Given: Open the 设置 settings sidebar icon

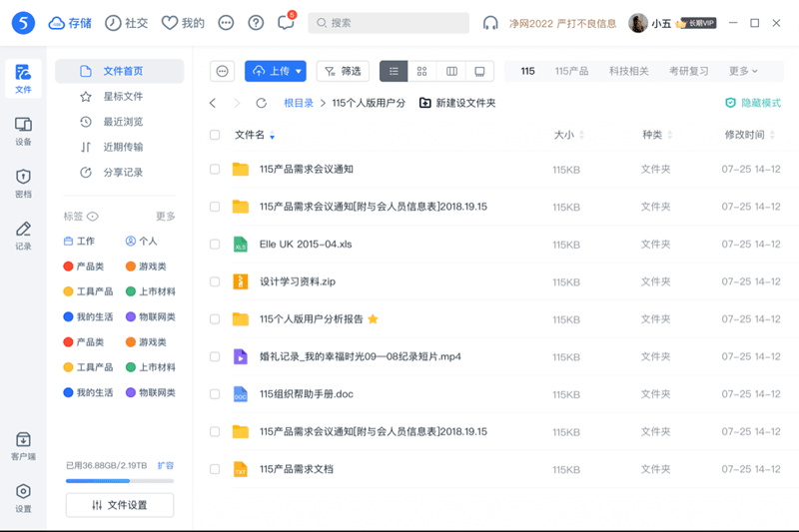Looking at the screenshot, I should (23, 498).
